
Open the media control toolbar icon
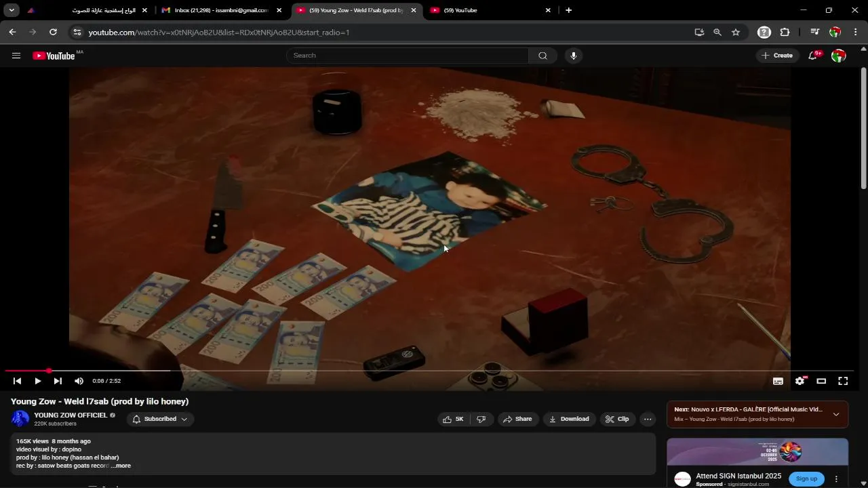tap(815, 32)
